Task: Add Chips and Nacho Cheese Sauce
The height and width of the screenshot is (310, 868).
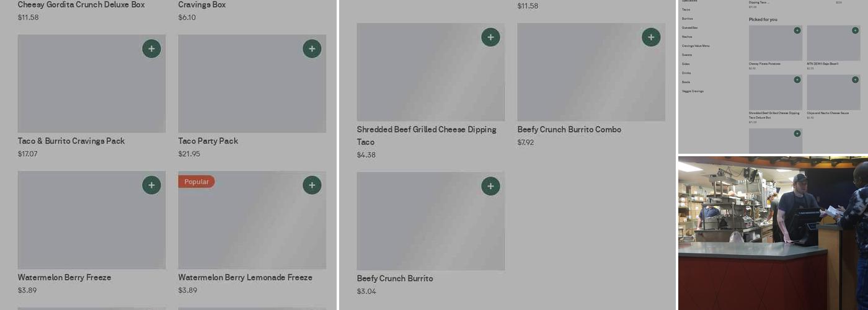Action: [855, 80]
